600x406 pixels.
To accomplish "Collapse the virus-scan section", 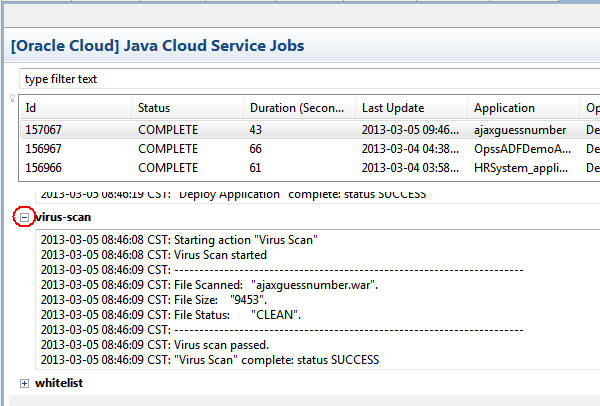I will (24, 216).
